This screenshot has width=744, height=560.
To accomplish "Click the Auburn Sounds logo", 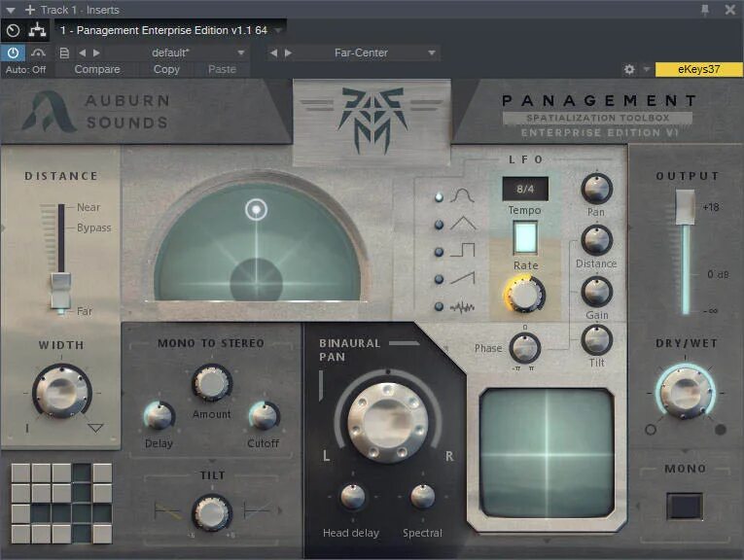I will point(96,112).
